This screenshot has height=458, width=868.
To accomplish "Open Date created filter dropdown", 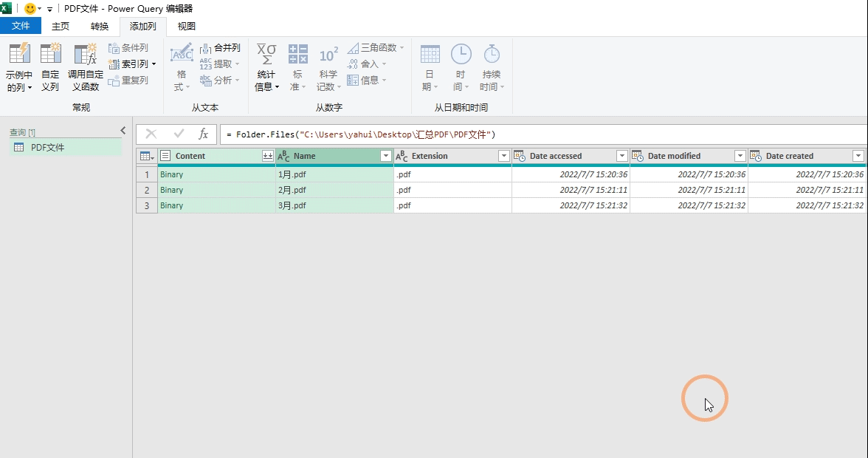I will coord(858,156).
